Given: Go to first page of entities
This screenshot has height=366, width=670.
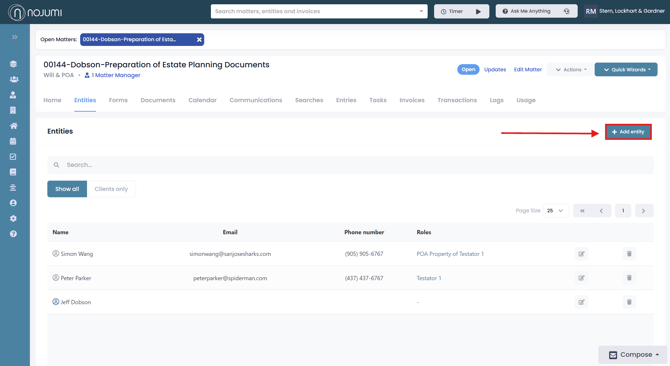Looking at the screenshot, I should click(x=582, y=211).
